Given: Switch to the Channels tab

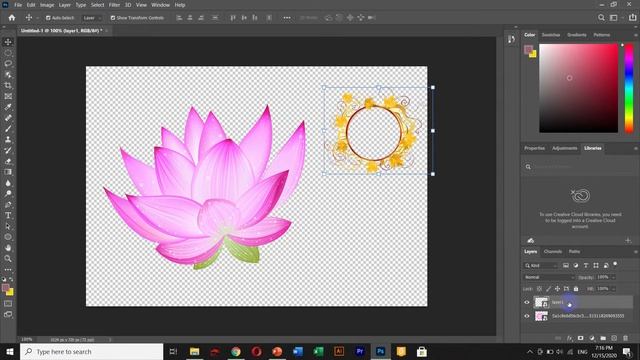Looking at the screenshot, I should [x=553, y=251].
